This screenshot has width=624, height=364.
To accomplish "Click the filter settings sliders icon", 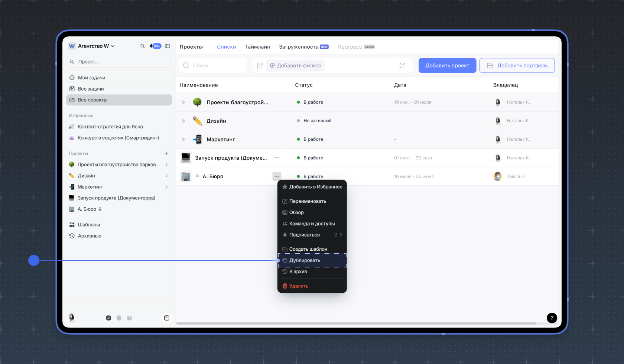I will tap(260, 65).
